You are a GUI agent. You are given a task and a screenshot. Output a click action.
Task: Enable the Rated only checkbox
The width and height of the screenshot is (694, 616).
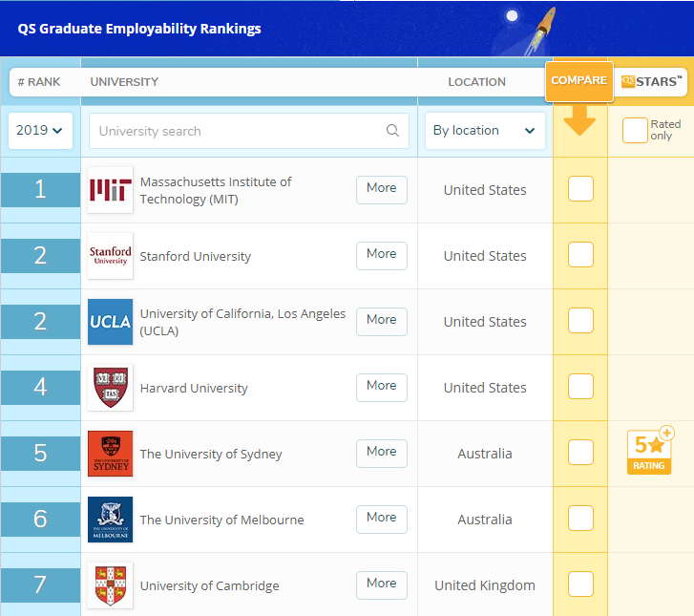(x=635, y=131)
